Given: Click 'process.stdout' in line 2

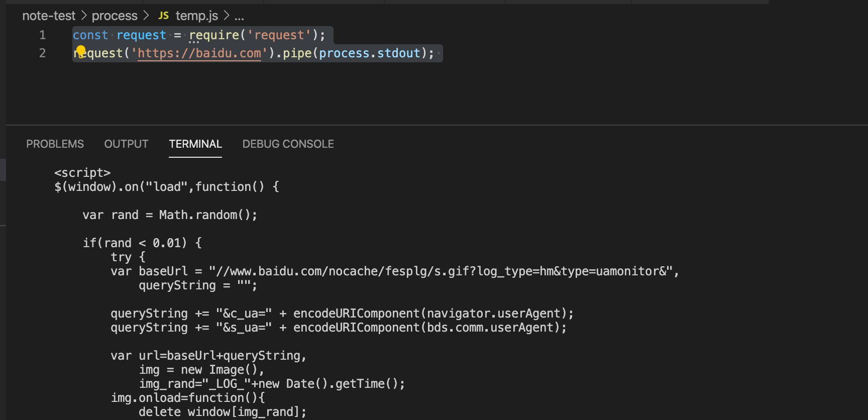Looking at the screenshot, I should click(370, 53).
